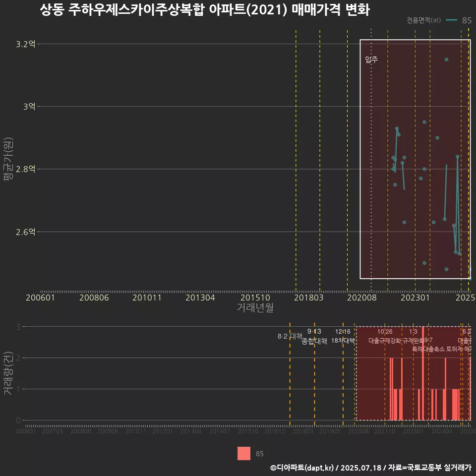Click the 85 text beside red swatch

tap(259, 454)
